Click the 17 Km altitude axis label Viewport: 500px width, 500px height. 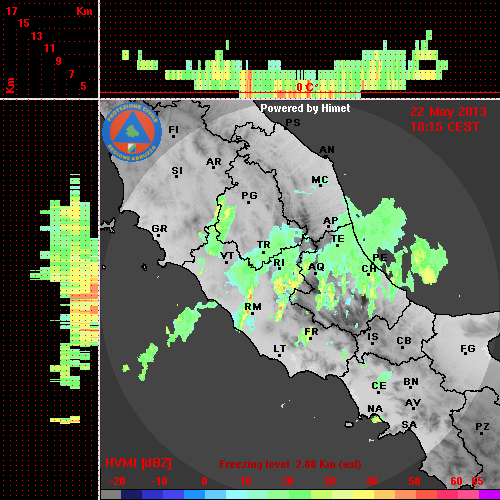(11, 11)
